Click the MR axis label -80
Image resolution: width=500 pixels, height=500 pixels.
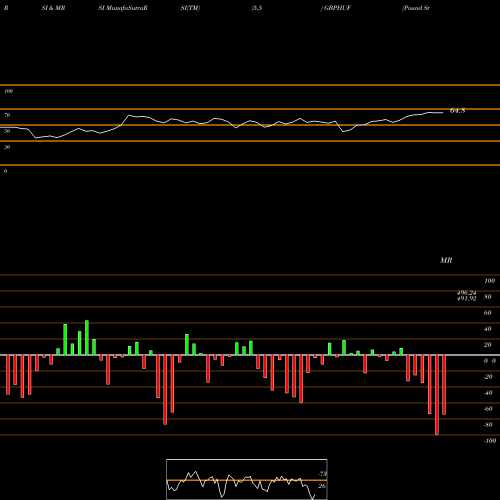(488, 425)
